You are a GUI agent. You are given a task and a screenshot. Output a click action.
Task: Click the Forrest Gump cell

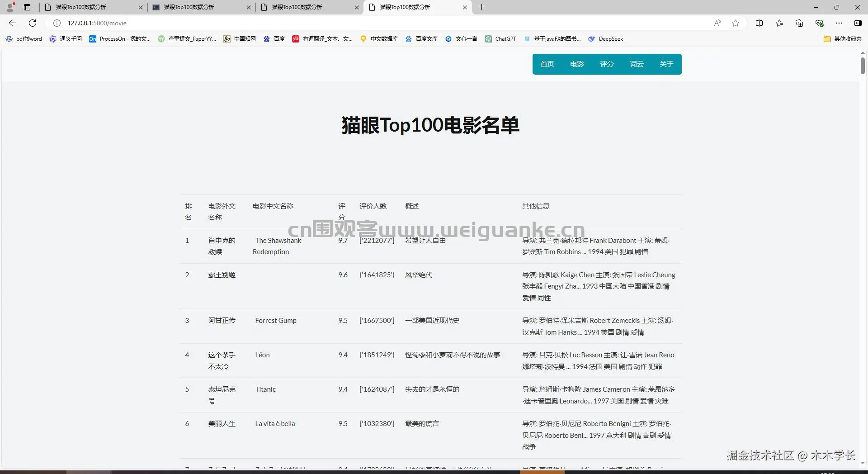pyautogui.click(x=276, y=321)
